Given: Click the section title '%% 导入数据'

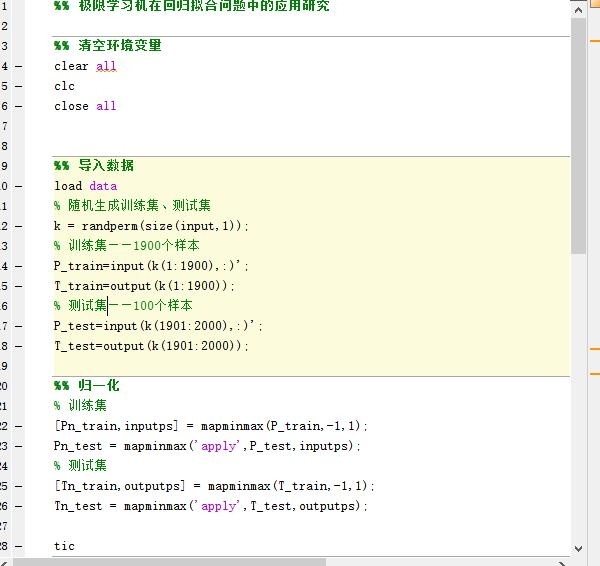Looking at the screenshot, I should tap(94, 165).
